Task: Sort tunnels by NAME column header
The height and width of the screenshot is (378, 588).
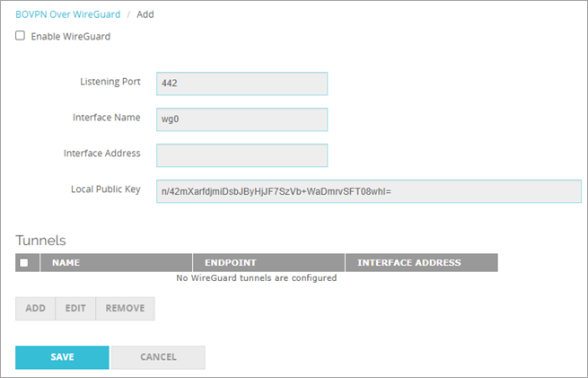Action: click(x=116, y=262)
